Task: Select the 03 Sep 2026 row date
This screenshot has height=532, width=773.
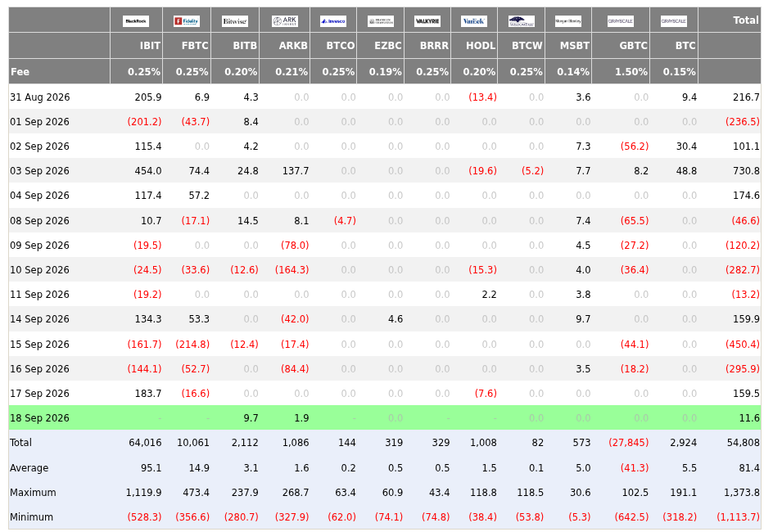Action: (39, 171)
